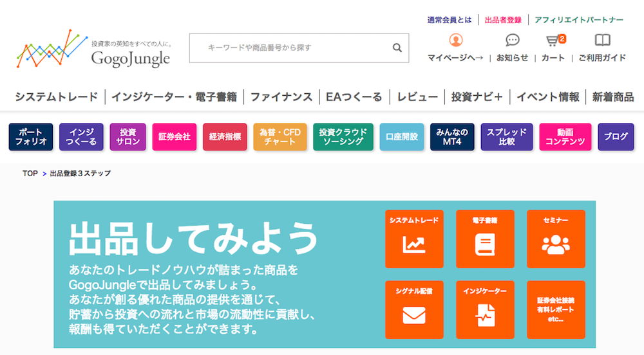This screenshot has height=355, width=644.
Task: Open イベント情報 main menu
Action: pos(547,97)
